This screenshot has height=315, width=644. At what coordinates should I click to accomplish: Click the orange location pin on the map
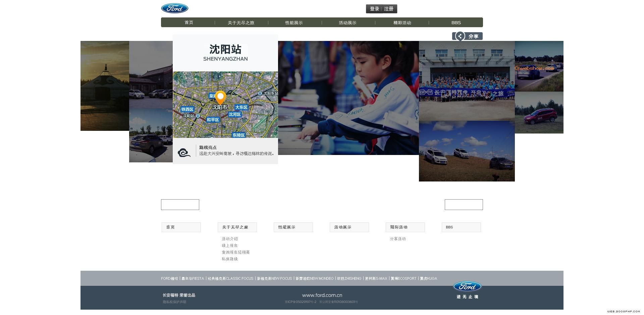[x=220, y=97]
